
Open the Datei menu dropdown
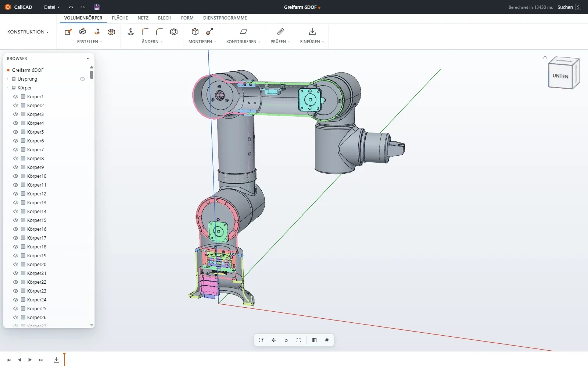[x=51, y=7]
